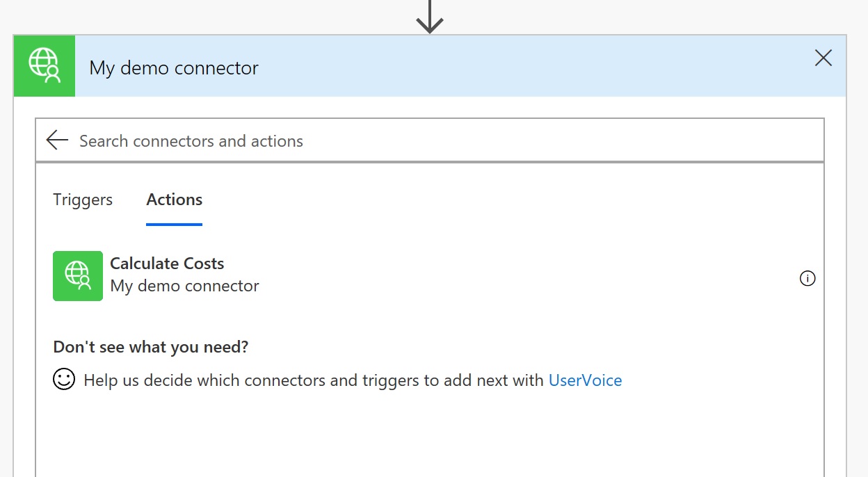Switch to the Triggers tab
The width and height of the screenshot is (868, 477).
[x=83, y=200]
